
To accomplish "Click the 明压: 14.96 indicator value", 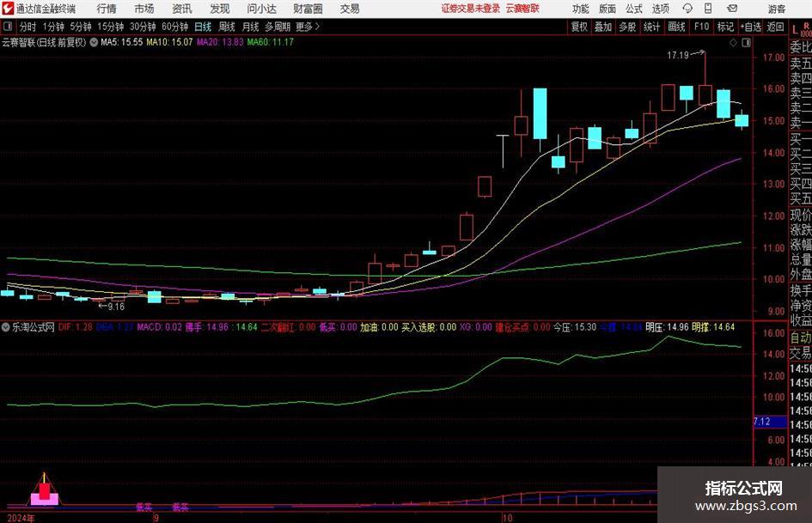I will (x=667, y=326).
